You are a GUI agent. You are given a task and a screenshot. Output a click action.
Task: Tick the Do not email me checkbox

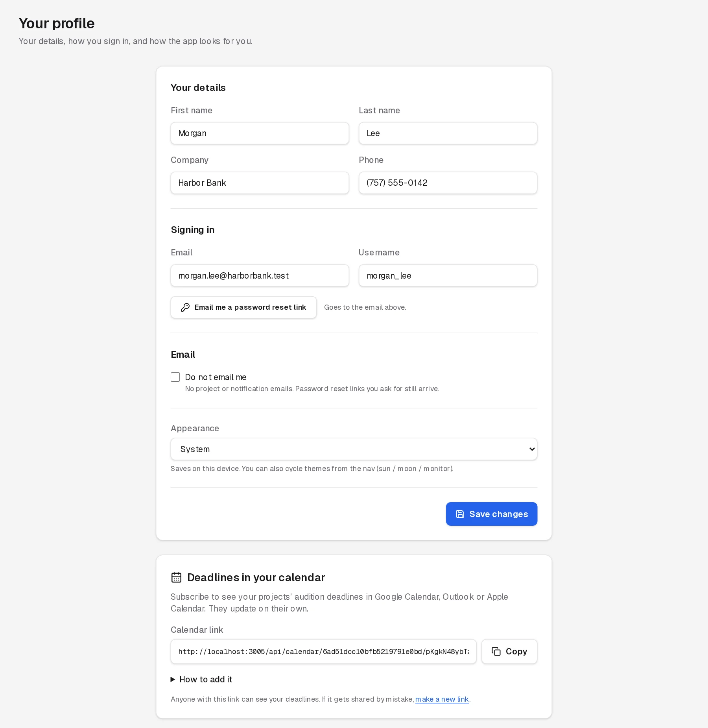pyautogui.click(x=175, y=377)
